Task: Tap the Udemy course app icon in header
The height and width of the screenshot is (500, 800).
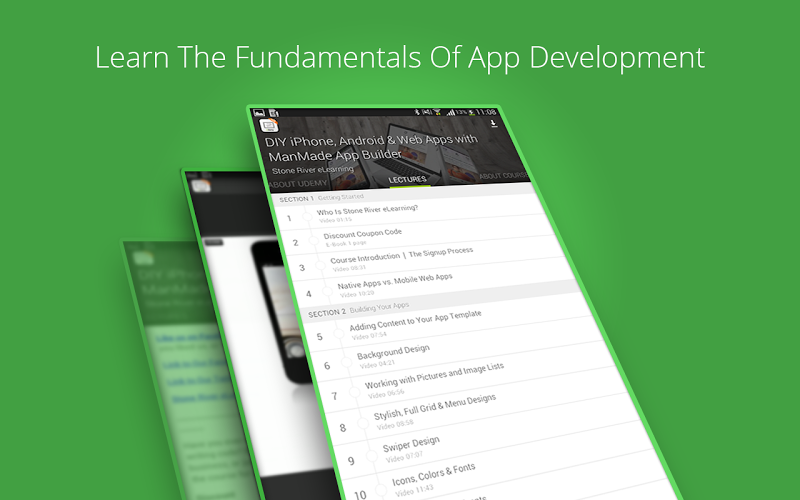Action: click(x=269, y=126)
